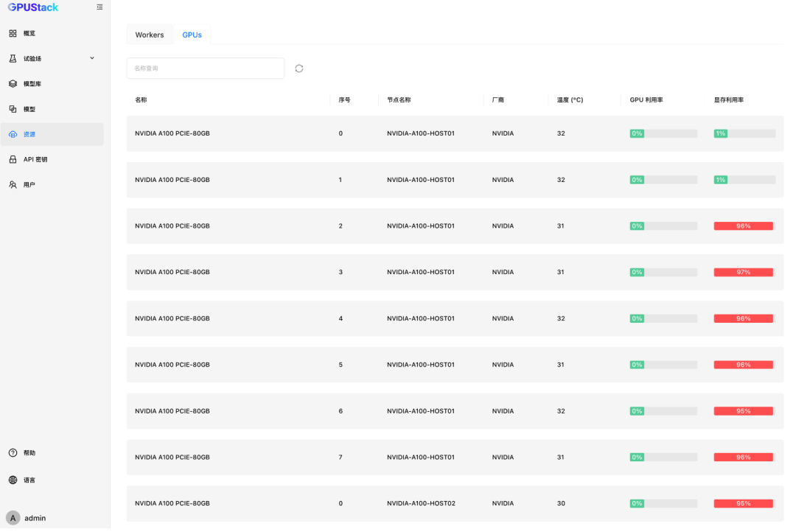Click the GPU 利用率 column header

tap(646, 100)
